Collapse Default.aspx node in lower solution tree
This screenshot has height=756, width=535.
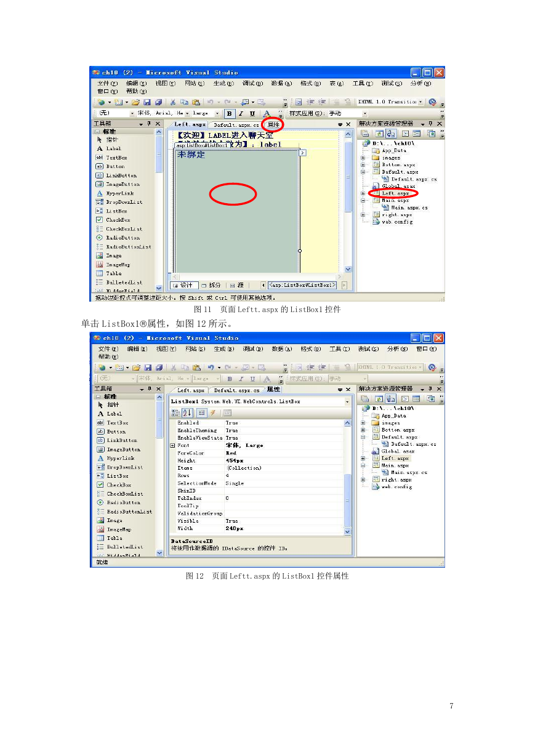(363, 437)
